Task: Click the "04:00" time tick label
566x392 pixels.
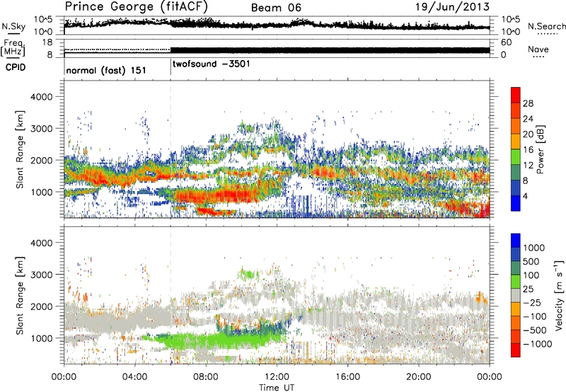Action: [x=134, y=376]
